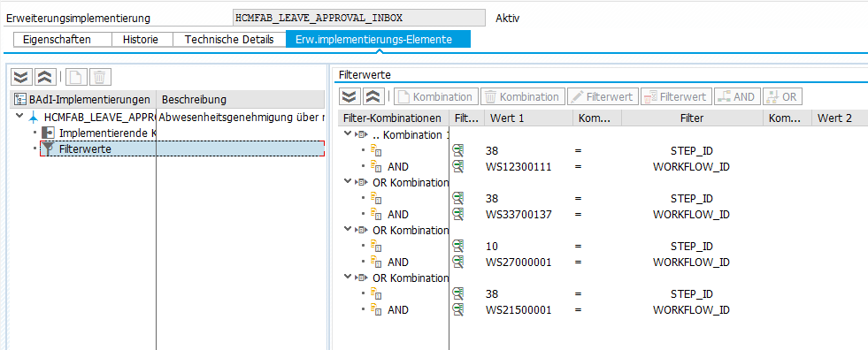
Task: Click STEP_ID in the value 10 row
Action: pos(691,246)
